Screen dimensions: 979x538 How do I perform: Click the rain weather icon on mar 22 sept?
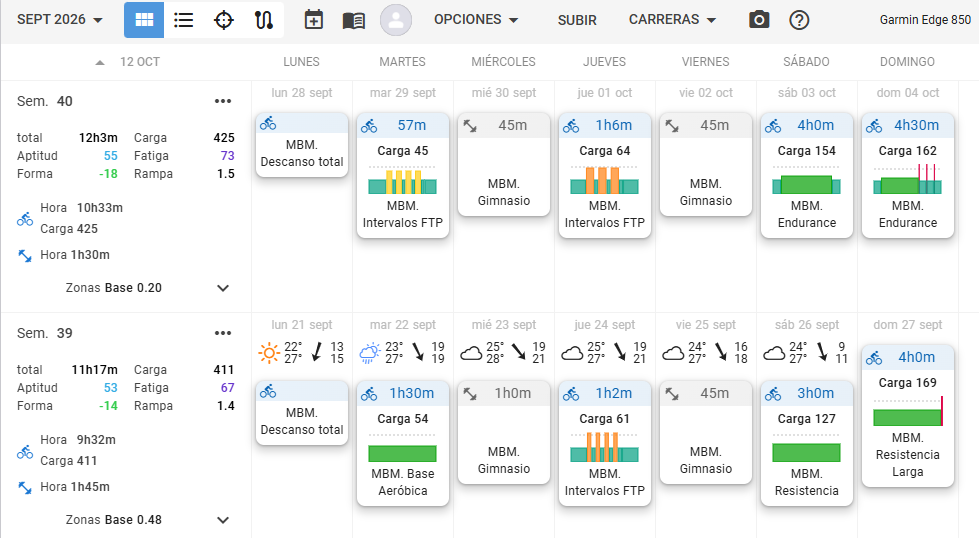click(x=370, y=353)
